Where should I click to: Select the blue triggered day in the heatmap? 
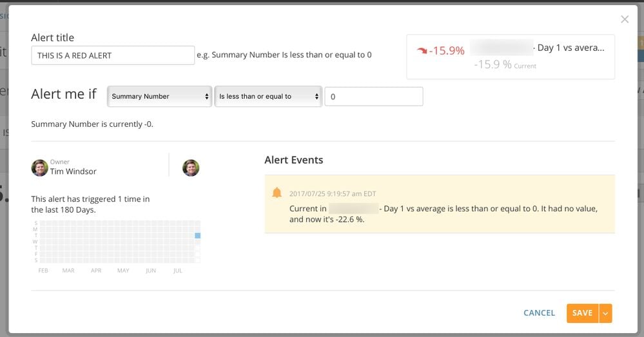pyautogui.click(x=197, y=236)
